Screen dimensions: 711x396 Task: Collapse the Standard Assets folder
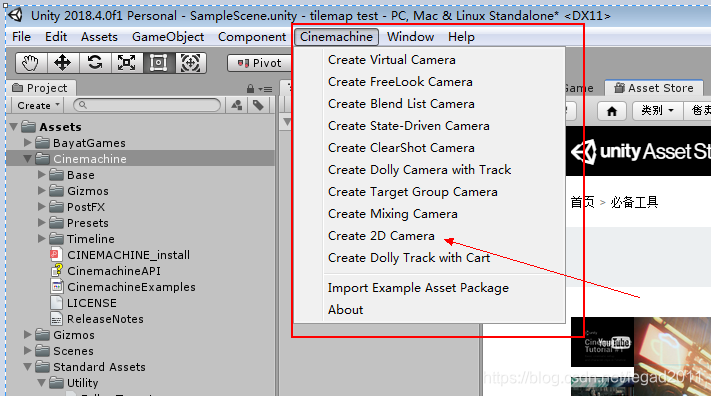pyautogui.click(x=27, y=367)
